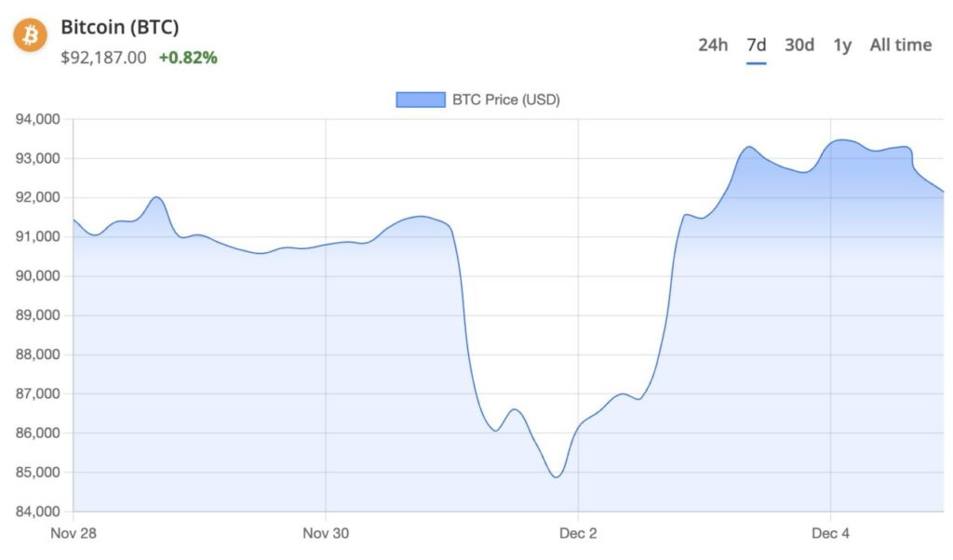Click the green +0.82% change indicator

(188, 57)
